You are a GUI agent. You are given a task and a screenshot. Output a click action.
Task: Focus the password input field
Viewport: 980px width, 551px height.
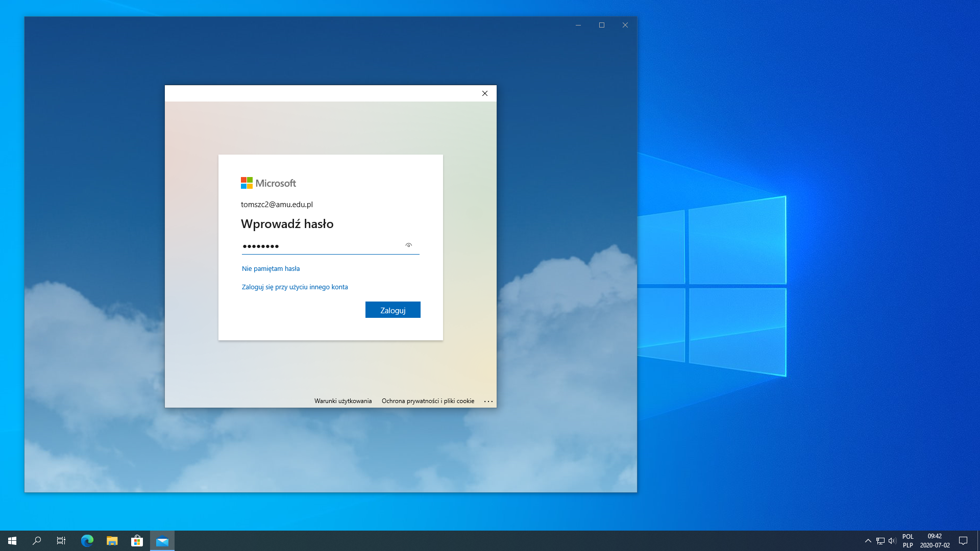click(322, 246)
